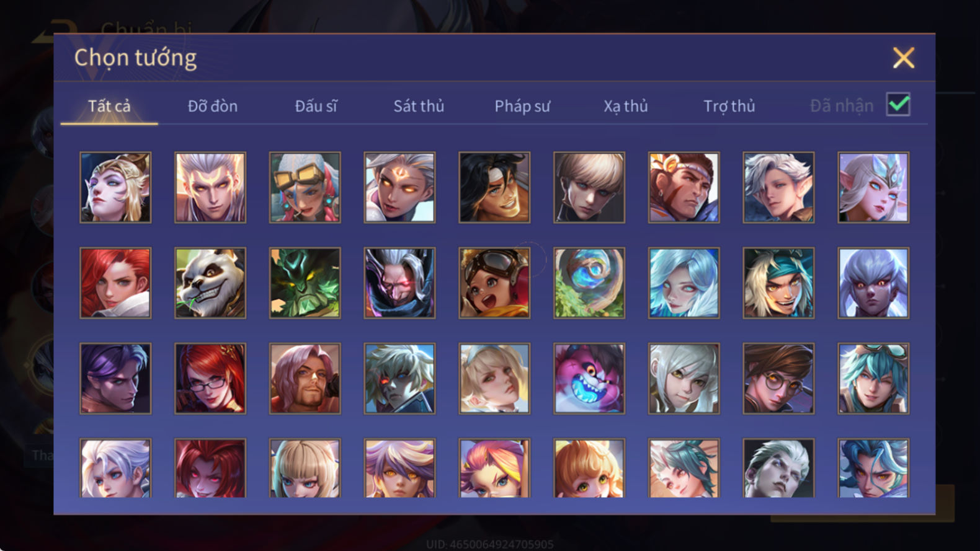Show the Pháp sư hero category

(x=522, y=106)
